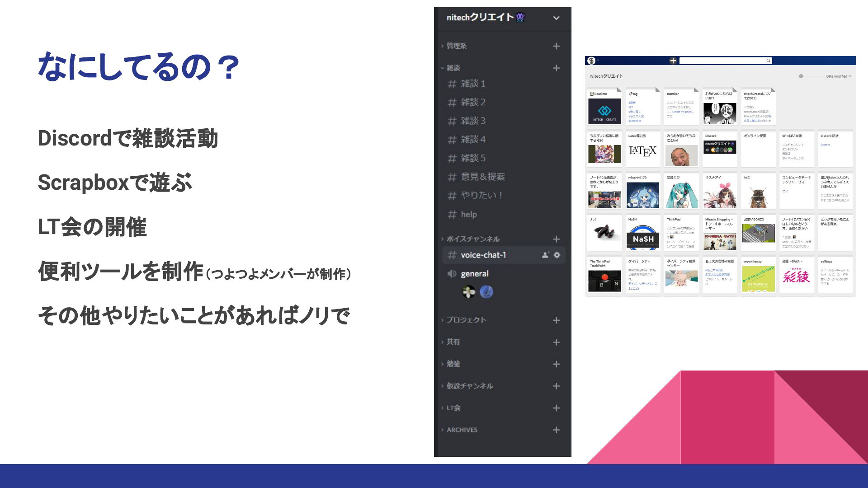Add a channel to the 共有 category
The width and height of the screenshot is (868, 488).
point(556,342)
